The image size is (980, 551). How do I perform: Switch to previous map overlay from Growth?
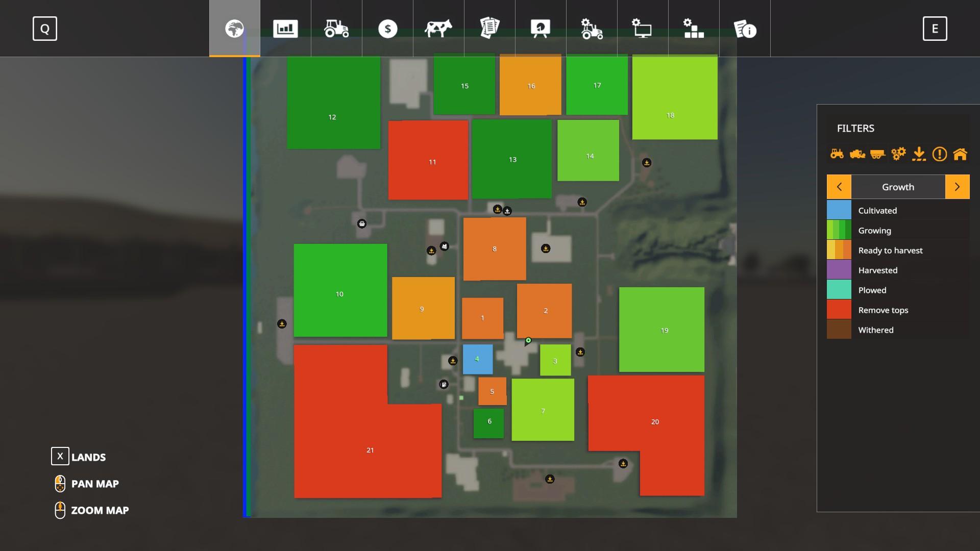coord(839,187)
